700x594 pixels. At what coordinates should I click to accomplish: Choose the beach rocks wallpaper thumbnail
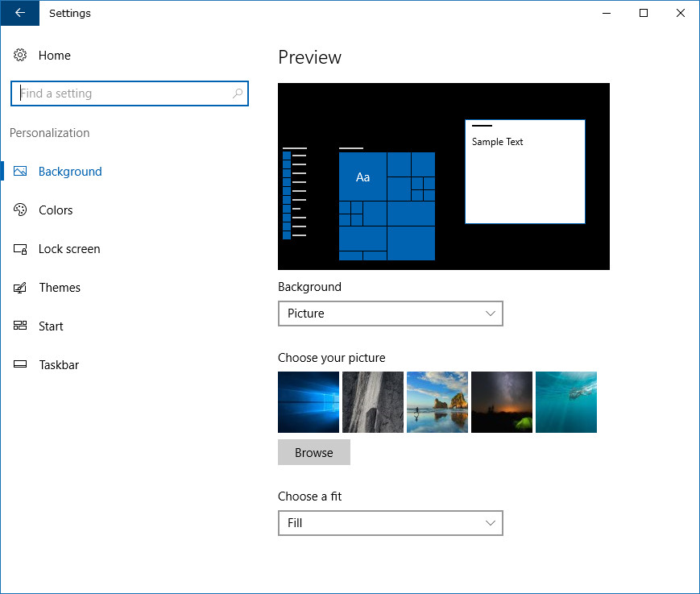437,402
